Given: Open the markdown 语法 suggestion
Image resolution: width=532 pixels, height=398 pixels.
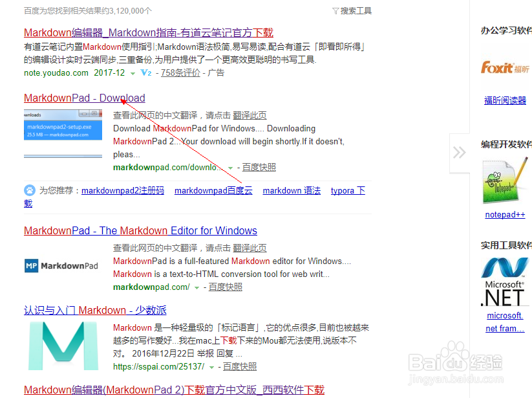Looking at the screenshot, I should (292, 190).
